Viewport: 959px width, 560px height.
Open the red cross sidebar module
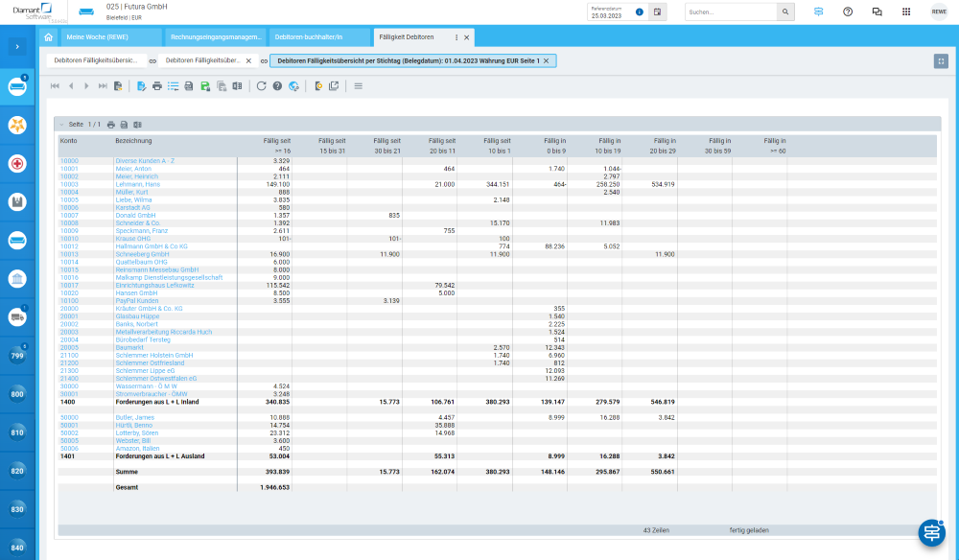point(17,164)
